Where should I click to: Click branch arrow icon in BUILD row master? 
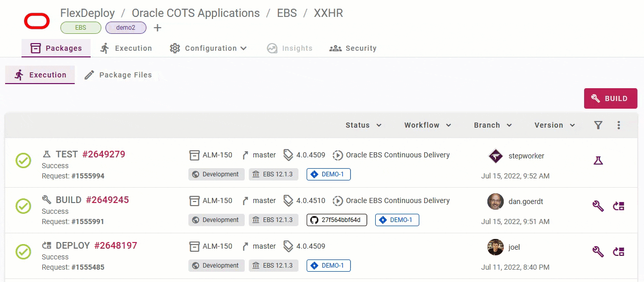pyautogui.click(x=245, y=200)
